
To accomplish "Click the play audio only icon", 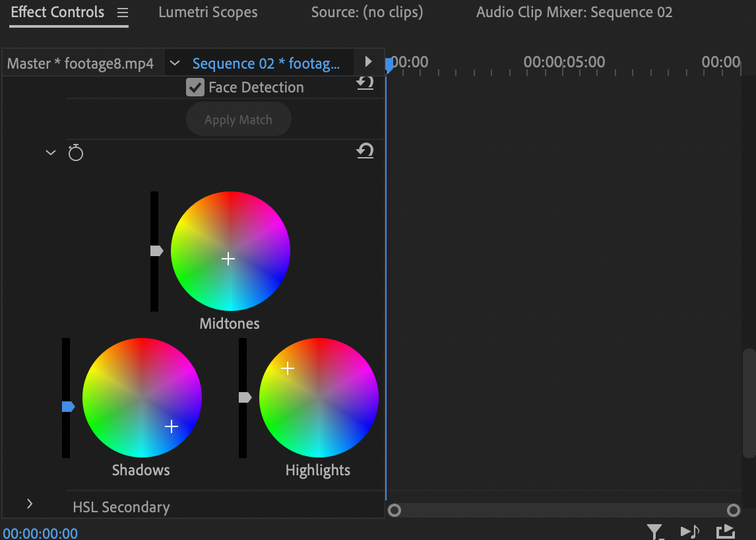I will (x=690, y=531).
